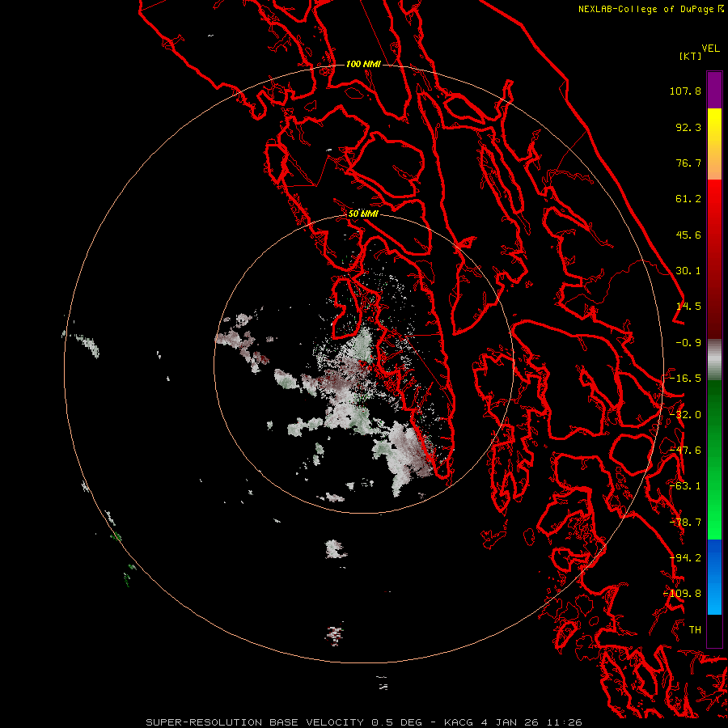Pick the yellow-orange segment of the velocity scale
Screen dimensions: 728x728
click(714, 144)
